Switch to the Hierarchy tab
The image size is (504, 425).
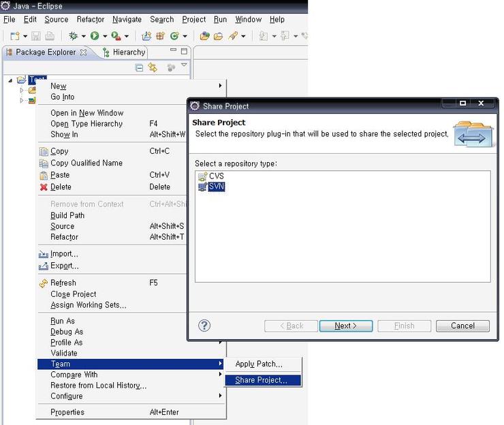tap(125, 52)
